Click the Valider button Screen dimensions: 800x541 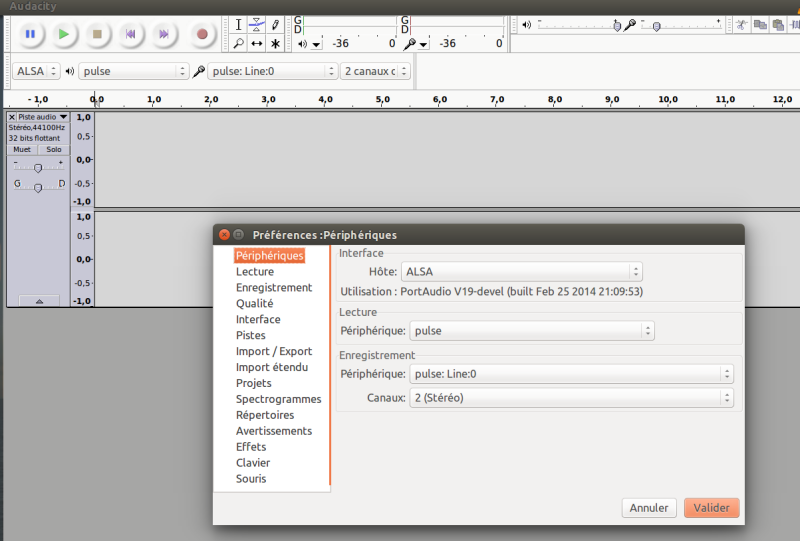[x=712, y=508]
